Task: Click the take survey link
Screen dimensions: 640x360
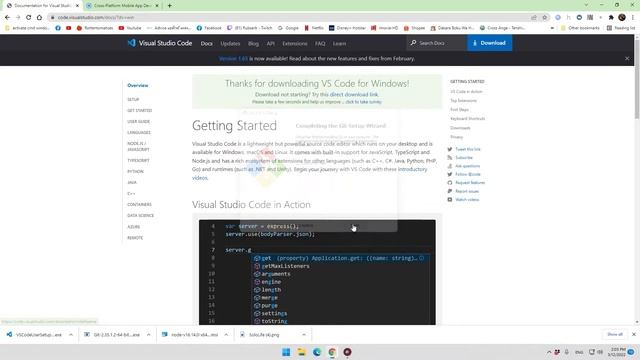Action: [x=363, y=102]
